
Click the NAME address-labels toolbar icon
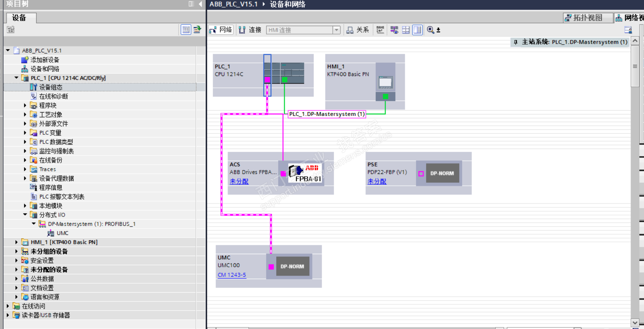pos(380,30)
